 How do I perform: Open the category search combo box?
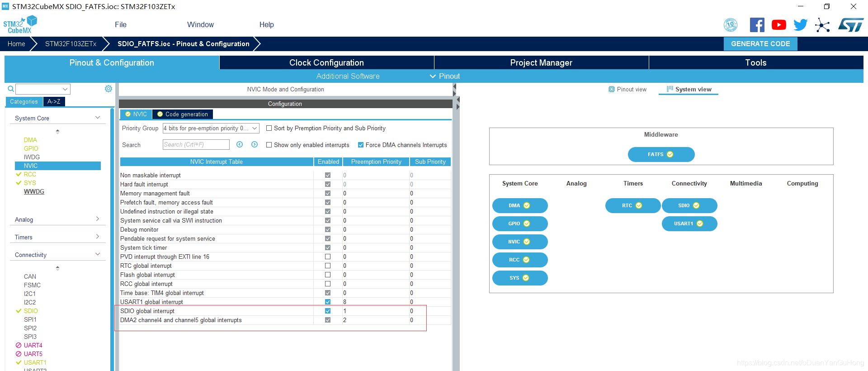(x=43, y=89)
